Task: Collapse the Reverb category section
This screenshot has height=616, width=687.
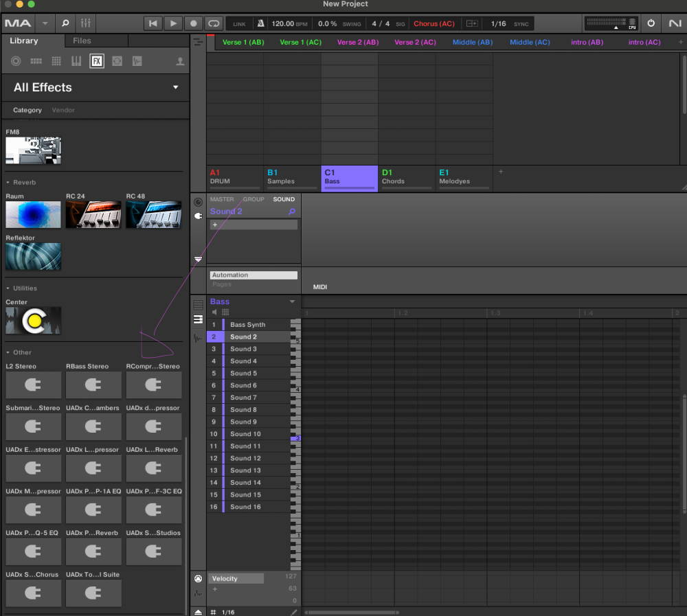Action: 8,183
